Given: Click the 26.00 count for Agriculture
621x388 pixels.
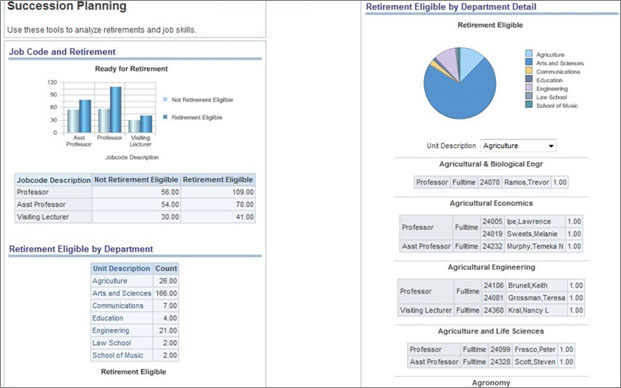Looking at the screenshot, I should 168,281.
